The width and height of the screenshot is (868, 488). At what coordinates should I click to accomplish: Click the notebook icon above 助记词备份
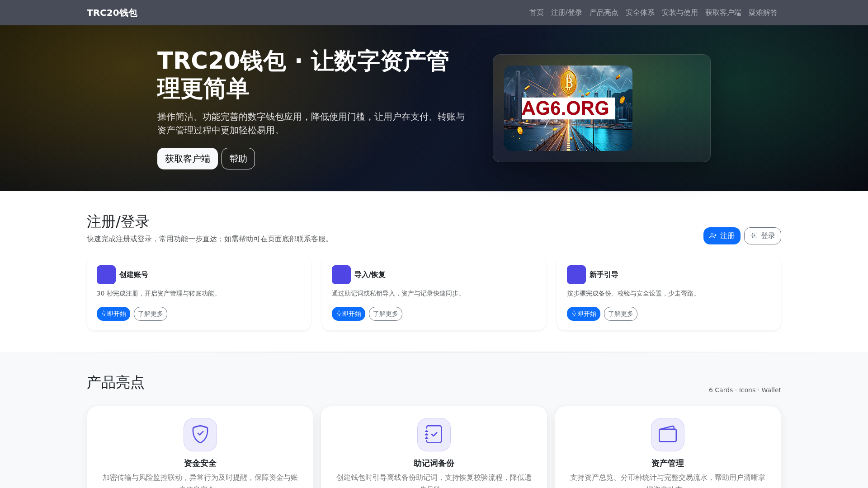434,435
